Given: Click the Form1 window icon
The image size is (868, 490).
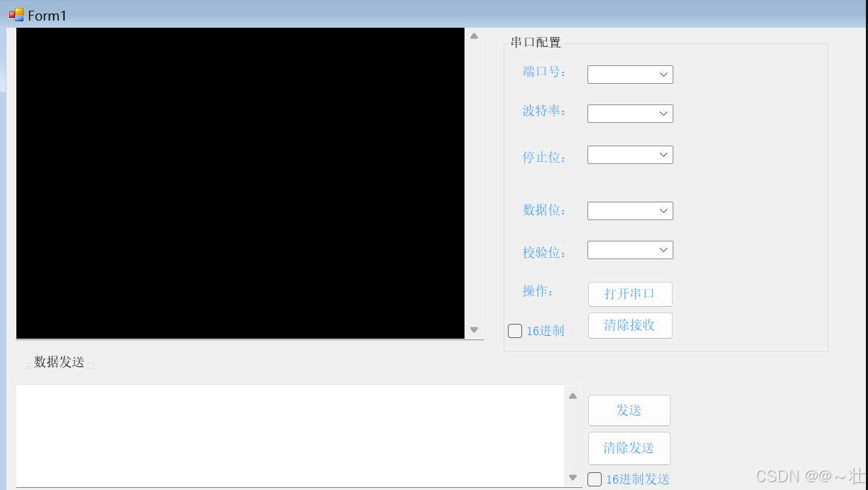Looking at the screenshot, I should coord(16,15).
